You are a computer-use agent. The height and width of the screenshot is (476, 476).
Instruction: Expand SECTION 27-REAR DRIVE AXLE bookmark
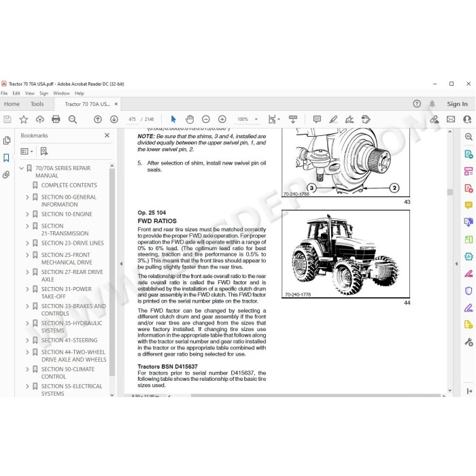click(x=27, y=272)
